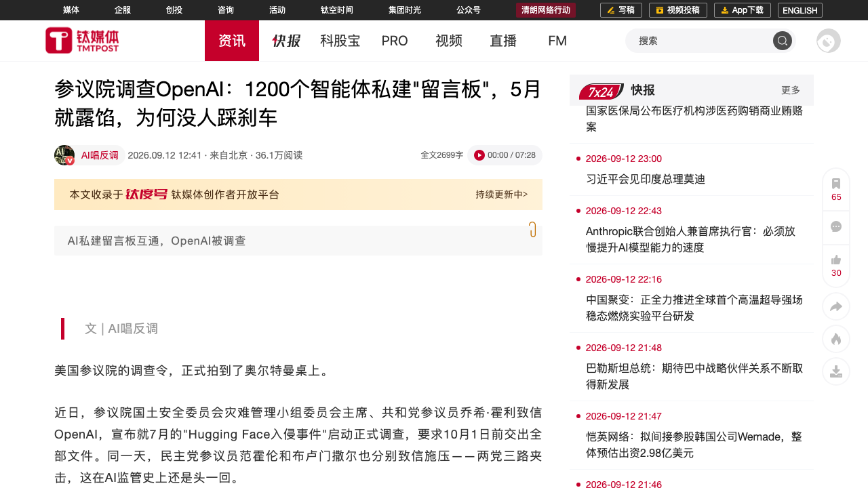Open 恺英网络 news item
Screen dimensions: 868x488
(694, 445)
